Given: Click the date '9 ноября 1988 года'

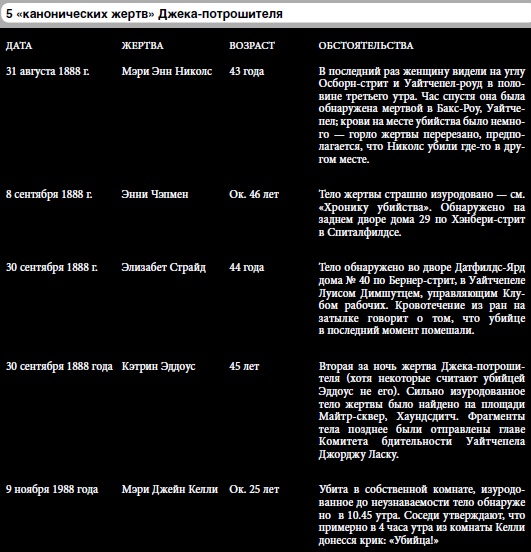Looking at the screenshot, I should pos(52,489).
